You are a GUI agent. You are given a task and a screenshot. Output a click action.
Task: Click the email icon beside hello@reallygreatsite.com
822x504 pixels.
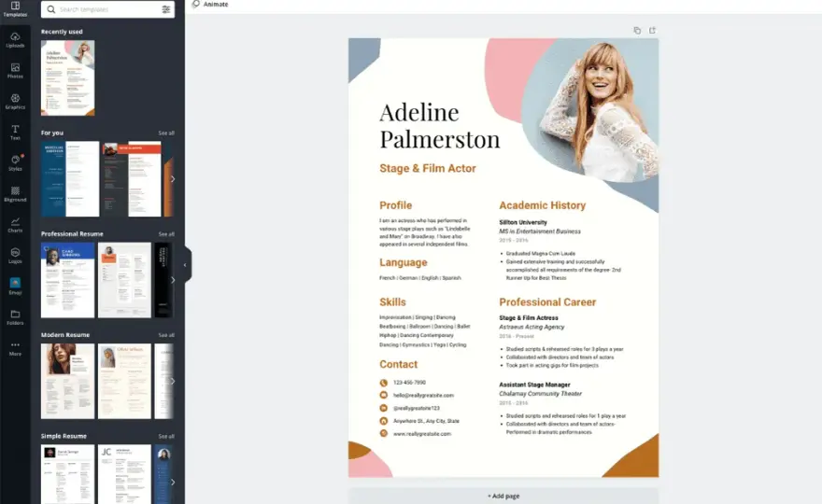tap(384, 395)
